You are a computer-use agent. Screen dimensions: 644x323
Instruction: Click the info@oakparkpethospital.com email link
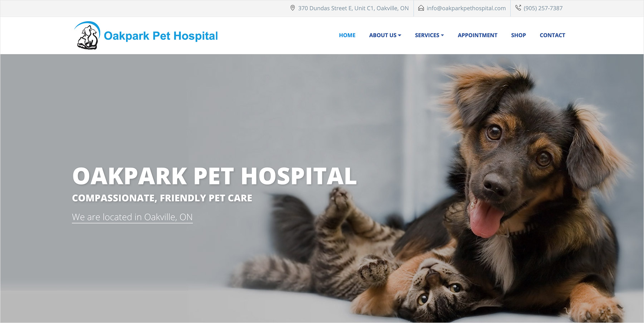pyautogui.click(x=466, y=8)
